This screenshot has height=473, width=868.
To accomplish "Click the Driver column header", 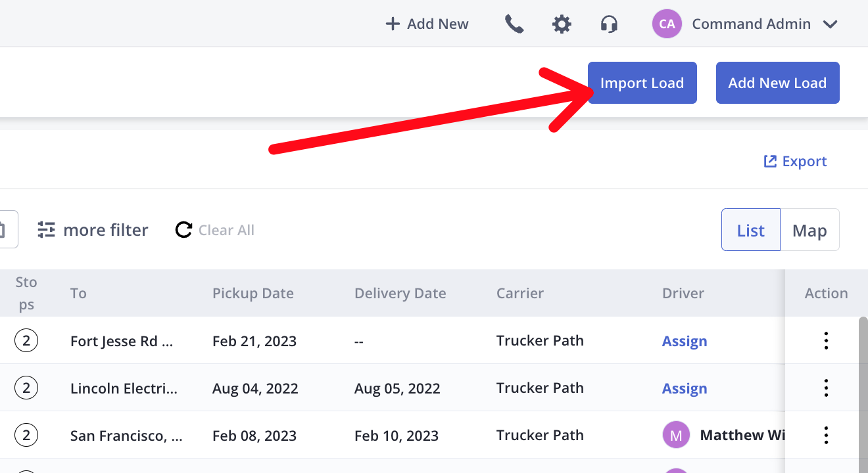I will click(x=683, y=293).
